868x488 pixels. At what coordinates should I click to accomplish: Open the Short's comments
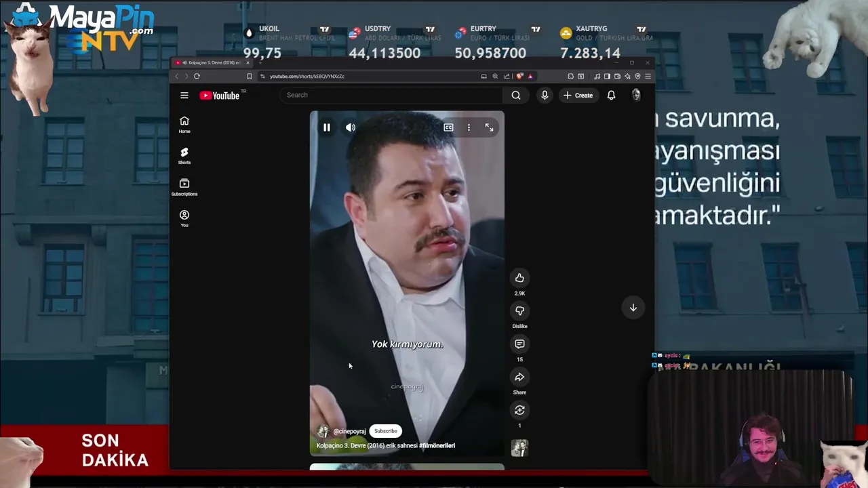tap(519, 344)
